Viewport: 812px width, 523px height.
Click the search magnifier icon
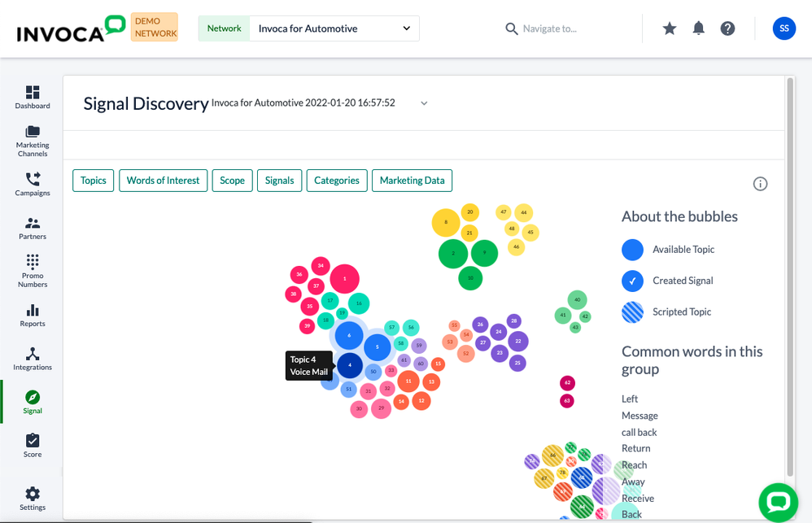point(511,29)
